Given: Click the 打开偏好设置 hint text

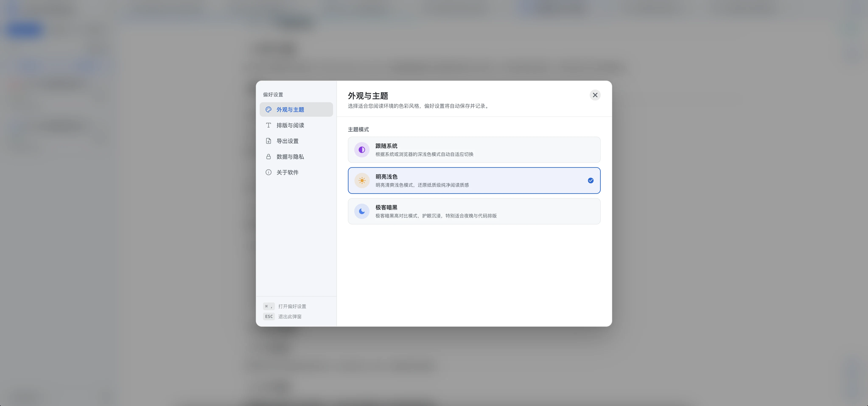Looking at the screenshot, I should coord(292,306).
